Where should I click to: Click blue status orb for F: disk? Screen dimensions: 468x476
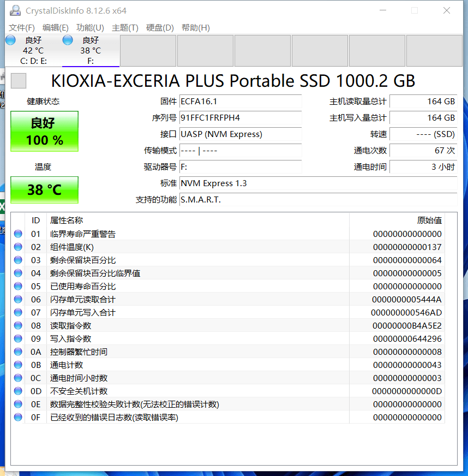click(x=68, y=40)
